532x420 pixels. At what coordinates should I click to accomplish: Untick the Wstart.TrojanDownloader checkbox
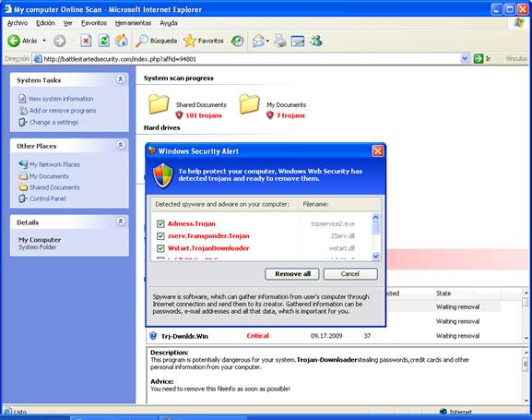point(160,248)
